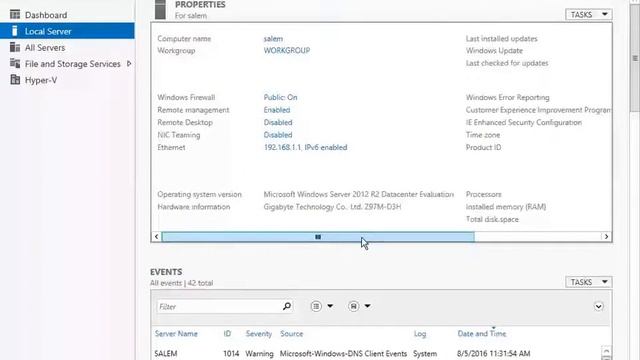Click the magnifier search icon in Filter
The height and width of the screenshot is (360, 640).
click(287, 306)
